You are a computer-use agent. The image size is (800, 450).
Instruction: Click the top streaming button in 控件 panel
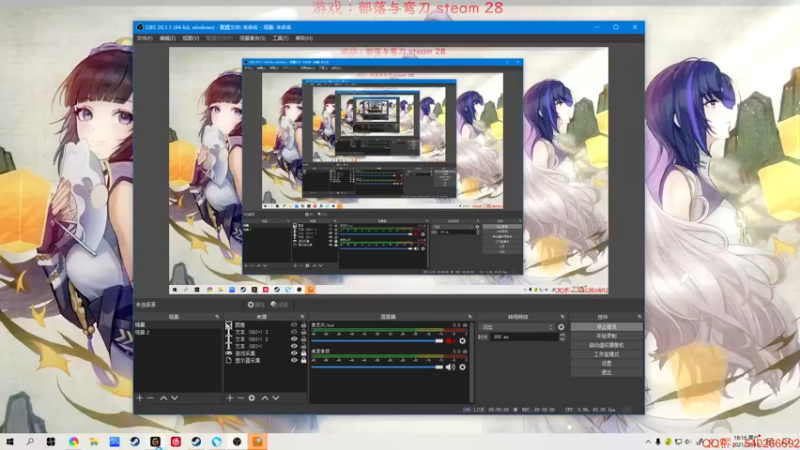606,327
